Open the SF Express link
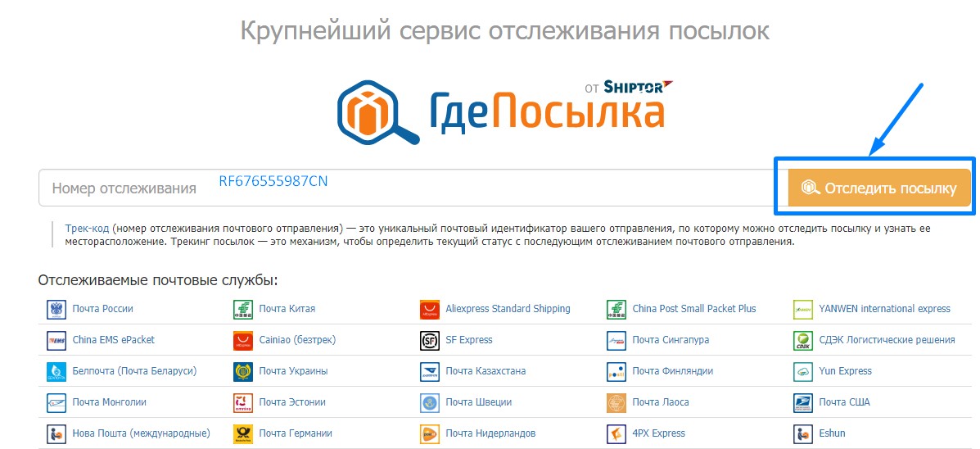 (x=469, y=340)
